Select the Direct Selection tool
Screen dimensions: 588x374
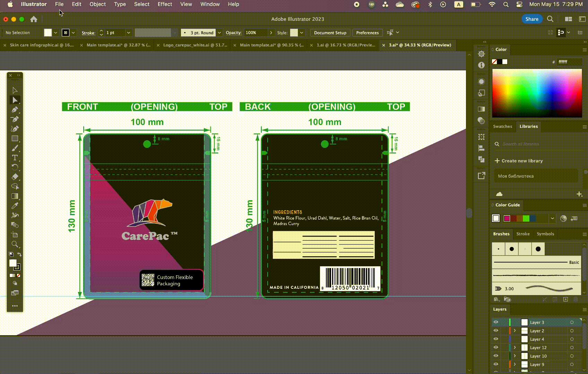pyautogui.click(x=15, y=100)
